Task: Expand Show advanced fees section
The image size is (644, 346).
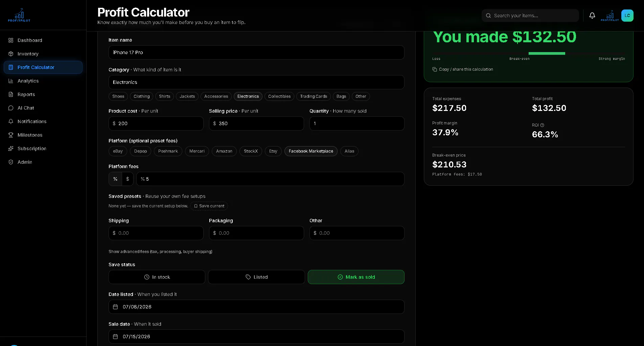Action: point(160,252)
